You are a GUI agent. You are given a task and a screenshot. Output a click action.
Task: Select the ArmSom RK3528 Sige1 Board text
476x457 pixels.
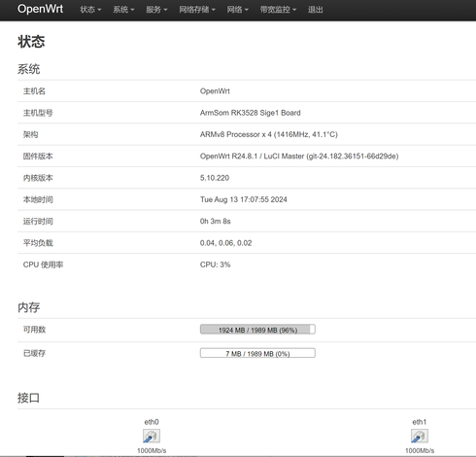(251, 113)
